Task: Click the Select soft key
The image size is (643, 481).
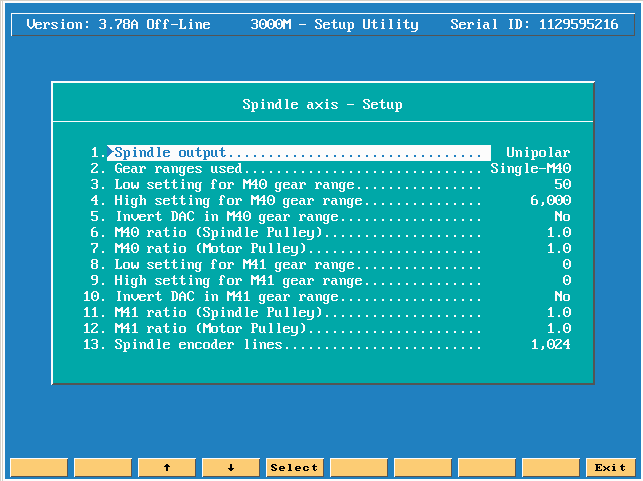Action: pyautogui.click(x=295, y=467)
